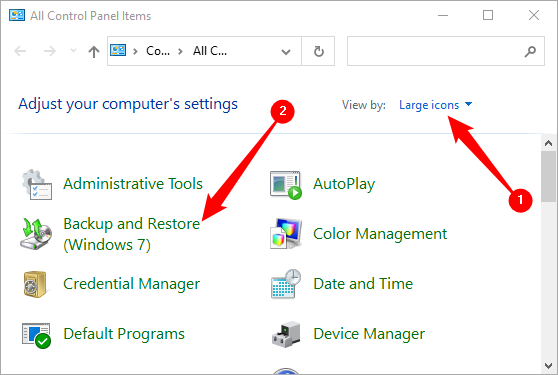Image resolution: width=558 pixels, height=375 pixels.
Task: Open Default Programs link
Action: pyautogui.click(x=124, y=334)
